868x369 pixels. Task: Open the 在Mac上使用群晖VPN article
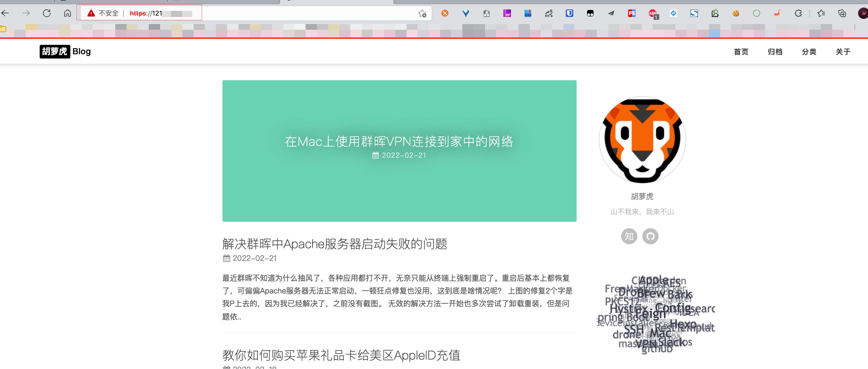399,142
